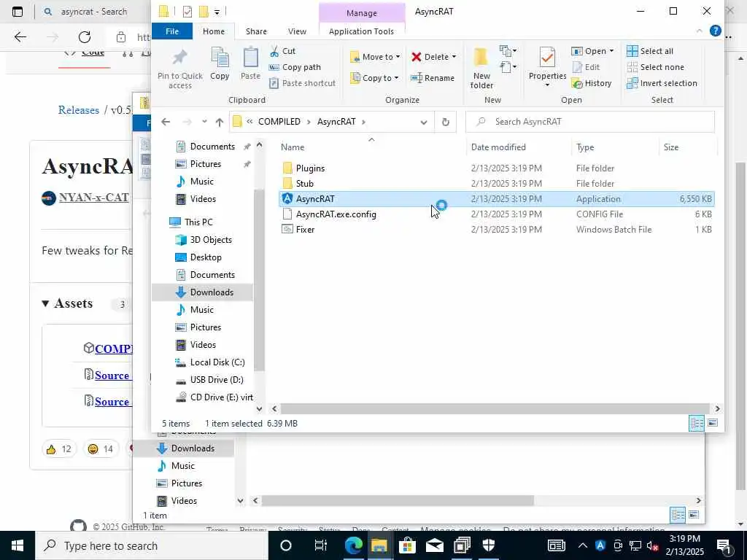Select the Home ribbon tab
This screenshot has width=747, height=560.
click(x=214, y=31)
